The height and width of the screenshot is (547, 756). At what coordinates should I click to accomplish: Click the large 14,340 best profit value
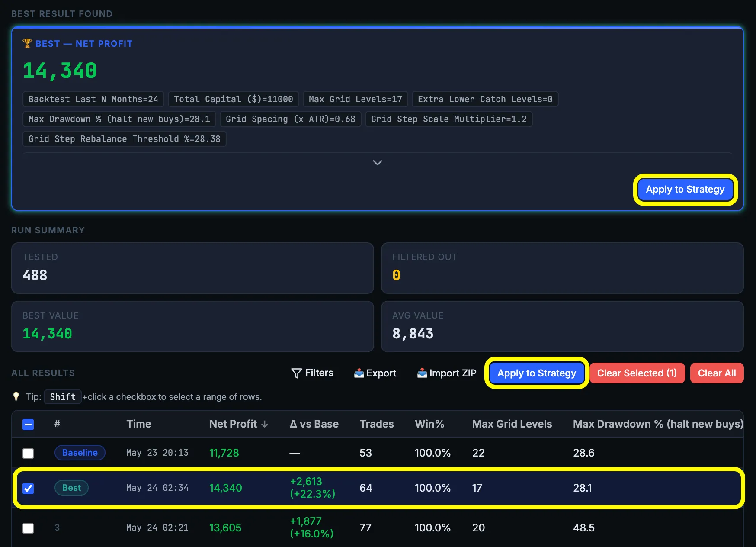coord(60,71)
